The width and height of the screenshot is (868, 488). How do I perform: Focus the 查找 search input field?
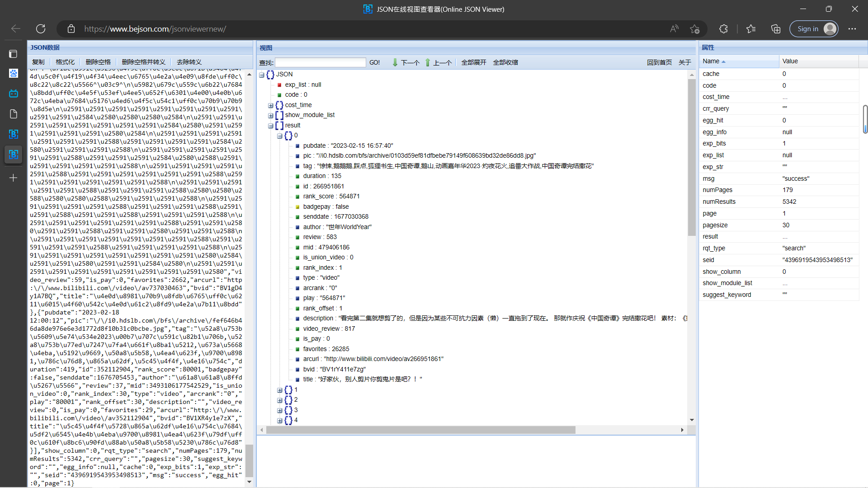(321, 62)
